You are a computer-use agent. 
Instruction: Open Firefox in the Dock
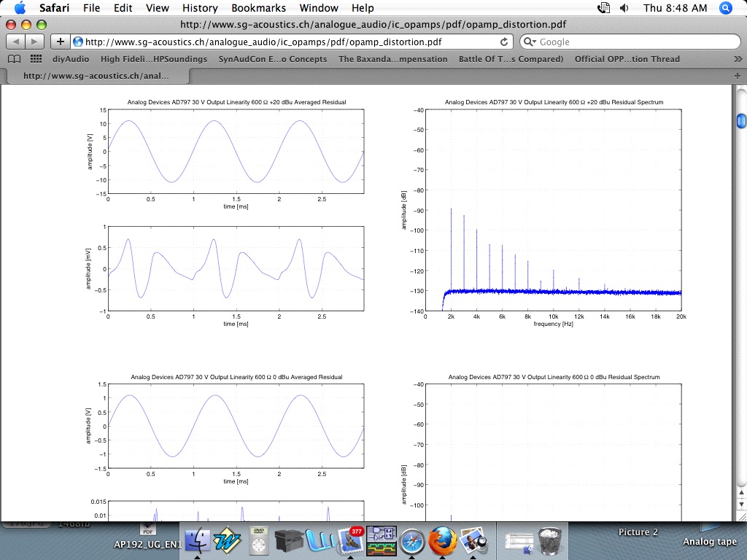(x=443, y=542)
